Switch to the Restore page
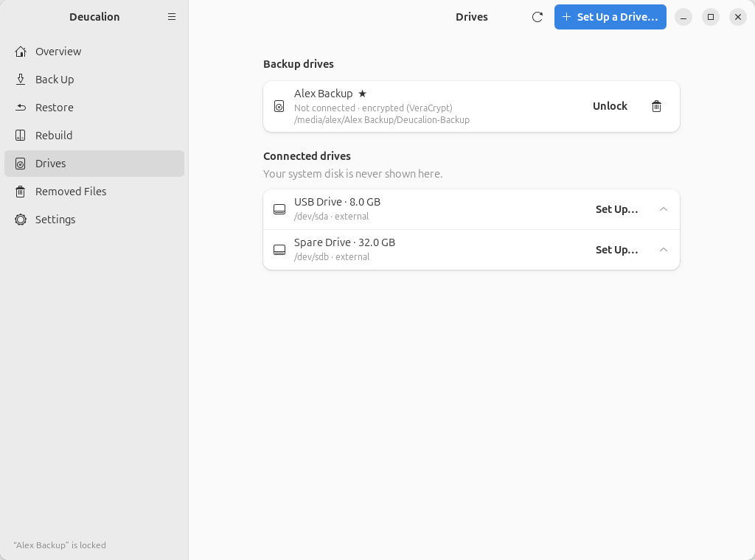 pos(94,108)
